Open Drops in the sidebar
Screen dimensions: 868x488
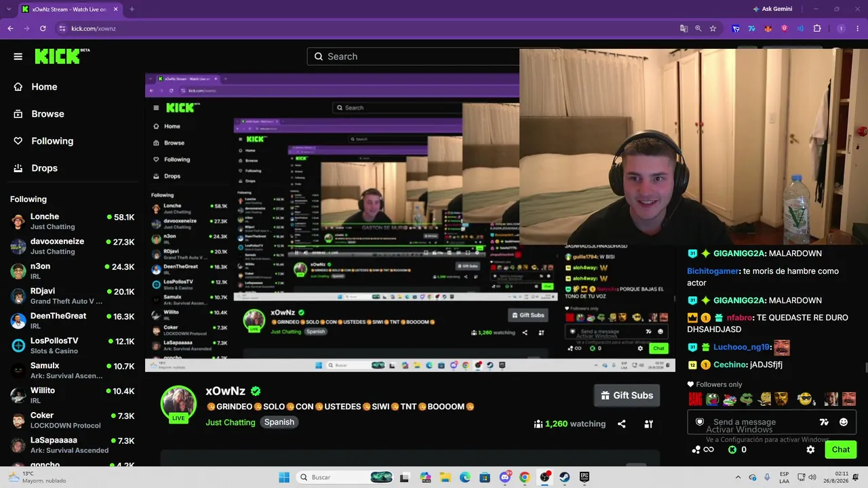[x=37, y=168]
